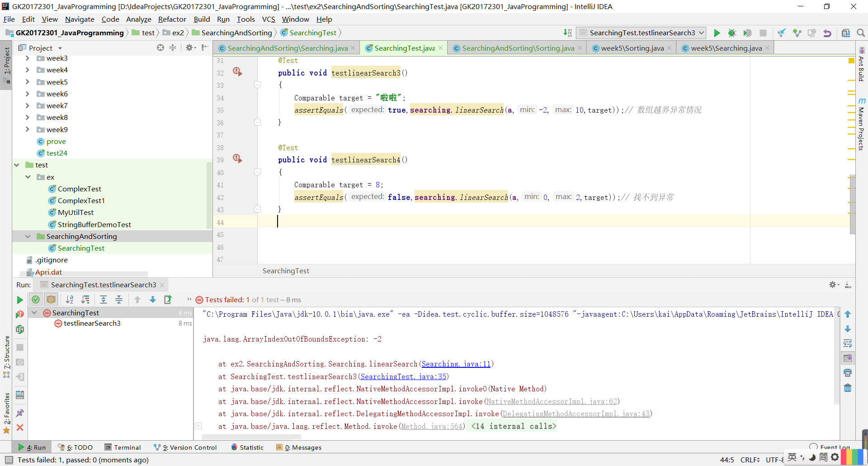Image resolution: width=868 pixels, height=466 pixels.
Task: Expand week3 folder
Action: 28,58
